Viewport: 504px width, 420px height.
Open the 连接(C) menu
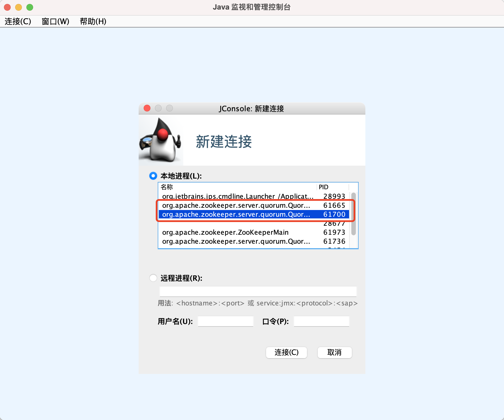point(18,22)
